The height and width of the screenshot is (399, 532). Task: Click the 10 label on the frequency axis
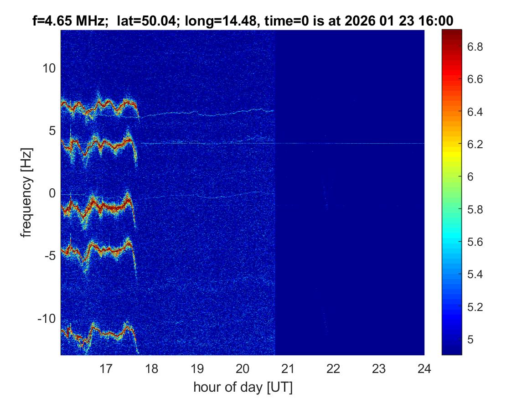point(49,68)
